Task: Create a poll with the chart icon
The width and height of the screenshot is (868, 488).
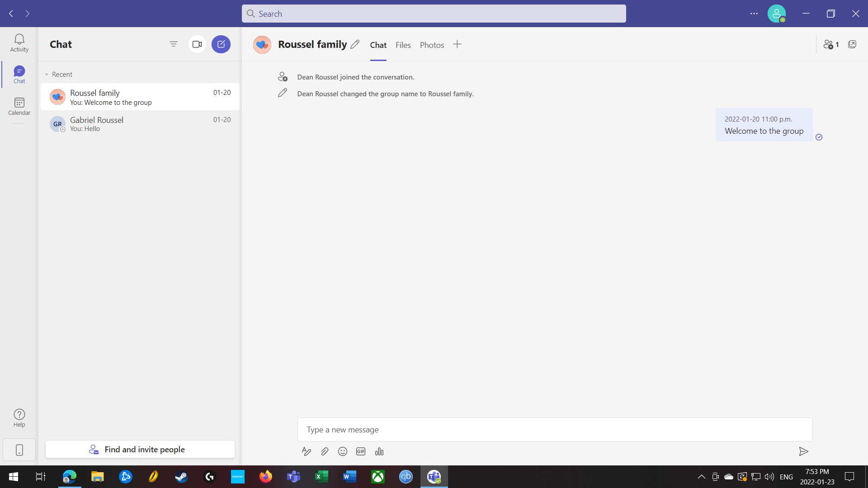Action: (x=379, y=451)
